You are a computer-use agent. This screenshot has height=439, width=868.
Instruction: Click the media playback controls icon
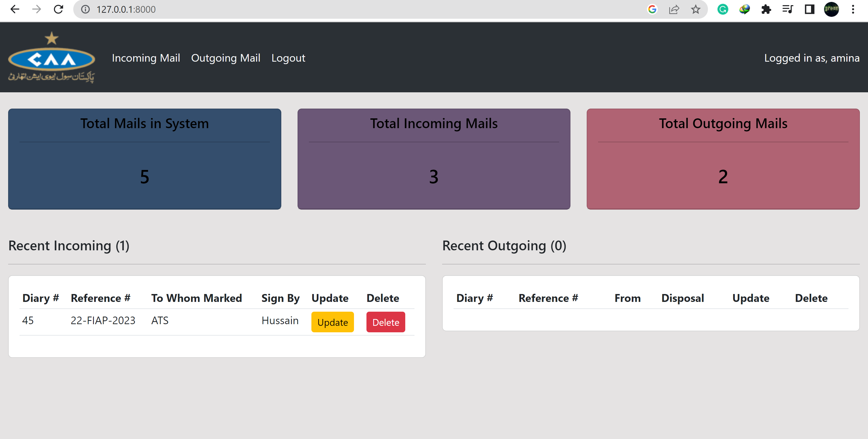click(788, 9)
